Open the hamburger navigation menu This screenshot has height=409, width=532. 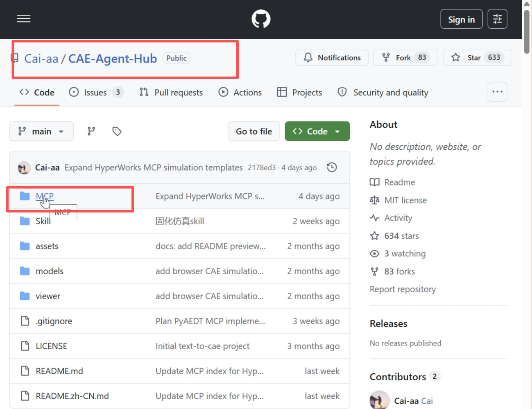coord(23,19)
